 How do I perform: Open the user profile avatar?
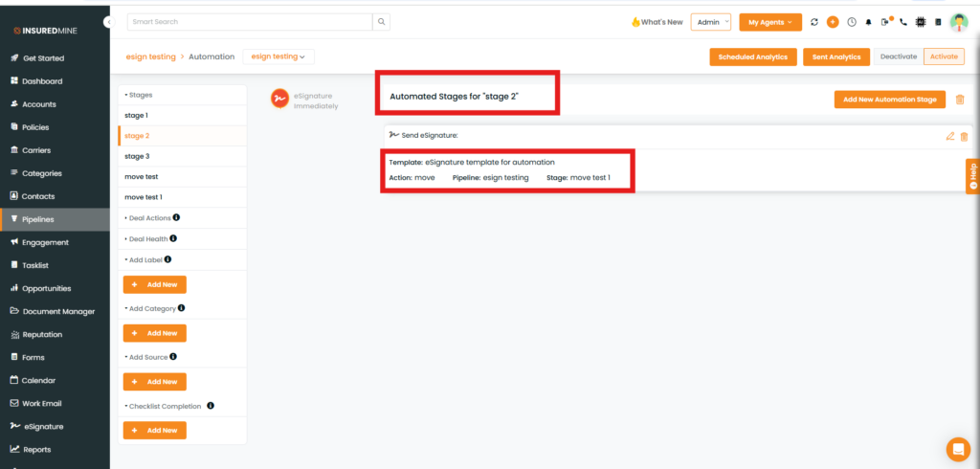pyautogui.click(x=958, y=22)
